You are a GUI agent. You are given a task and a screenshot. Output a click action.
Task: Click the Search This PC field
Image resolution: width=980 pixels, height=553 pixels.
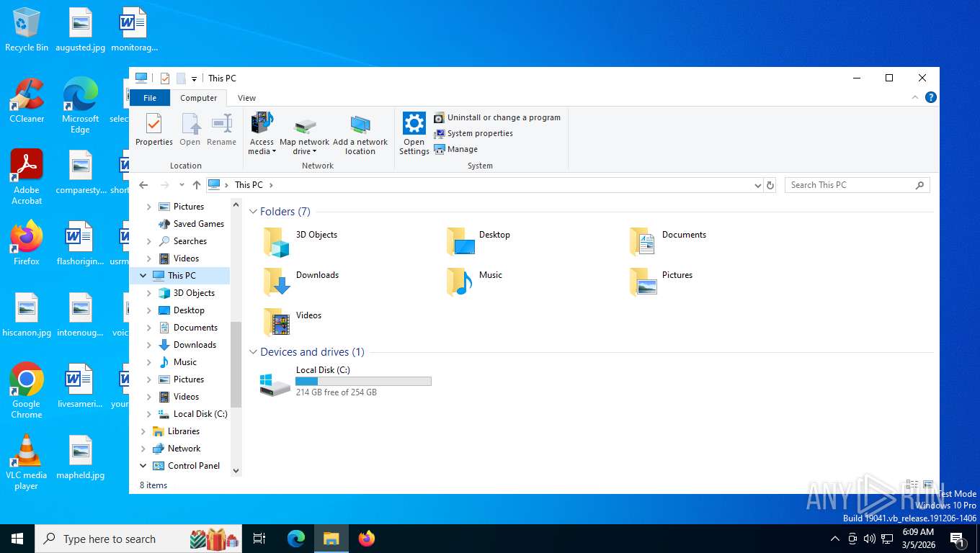857,185
